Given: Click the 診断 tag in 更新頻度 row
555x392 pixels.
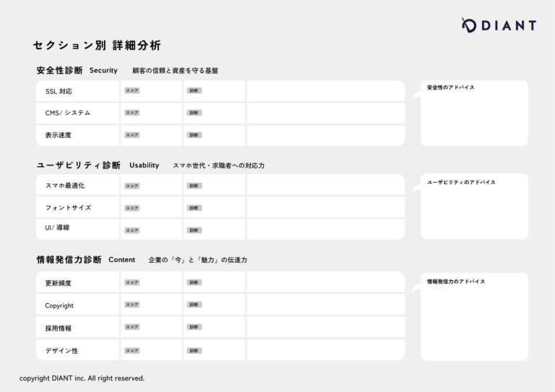Looking at the screenshot, I should point(194,282).
